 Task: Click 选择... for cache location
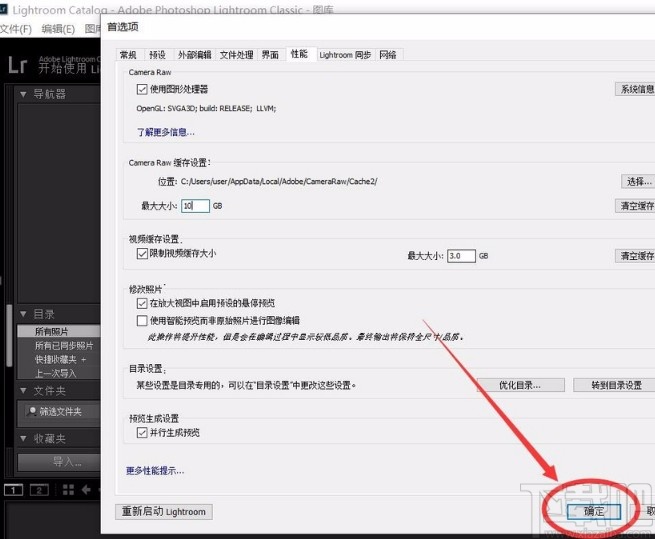pyautogui.click(x=638, y=181)
